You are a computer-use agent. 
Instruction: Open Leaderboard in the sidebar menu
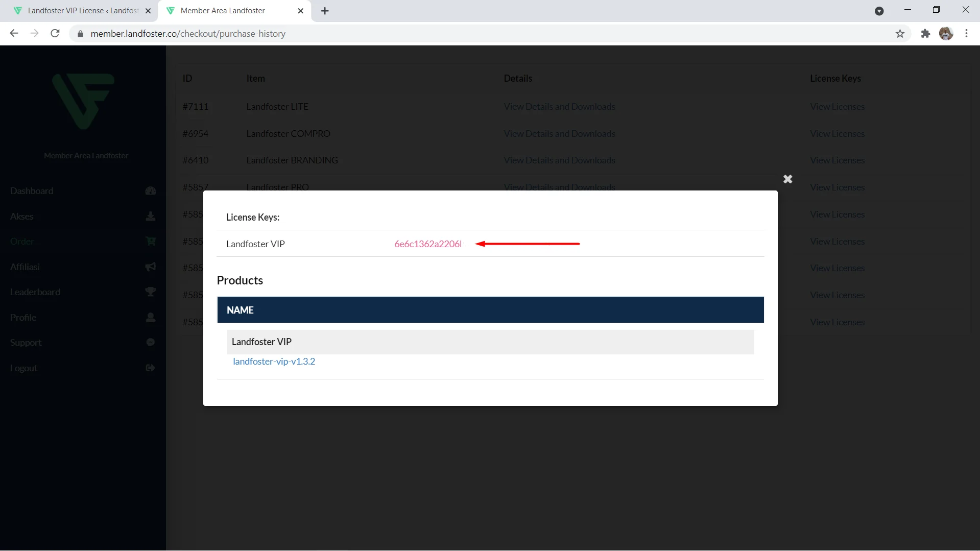(x=35, y=292)
